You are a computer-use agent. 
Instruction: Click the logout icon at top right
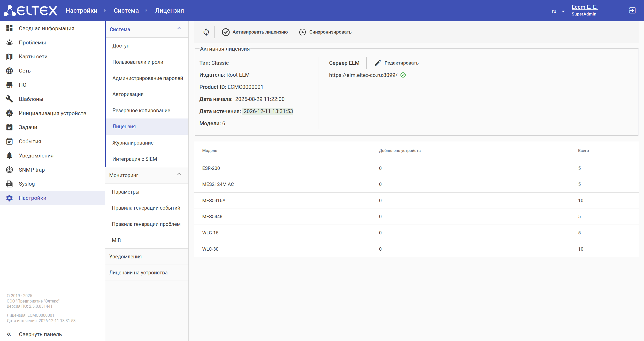(632, 10)
